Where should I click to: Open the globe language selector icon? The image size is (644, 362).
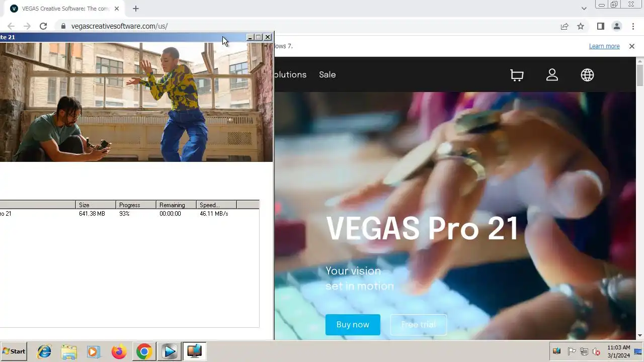point(587,75)
